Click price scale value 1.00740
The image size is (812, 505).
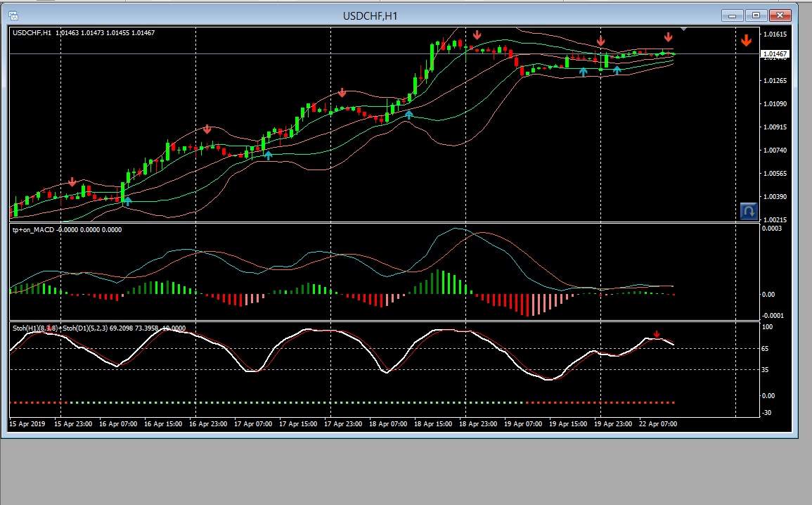775,151
